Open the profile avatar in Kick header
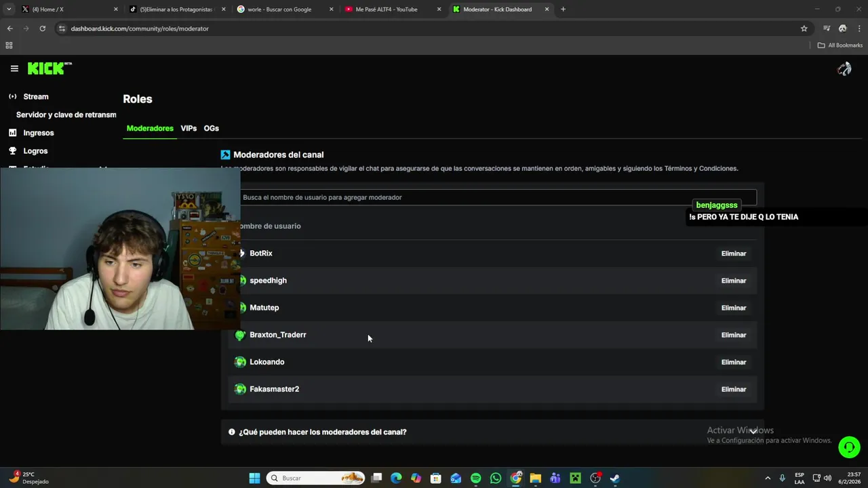Screen dimensions: 868x488 [844, 68]
